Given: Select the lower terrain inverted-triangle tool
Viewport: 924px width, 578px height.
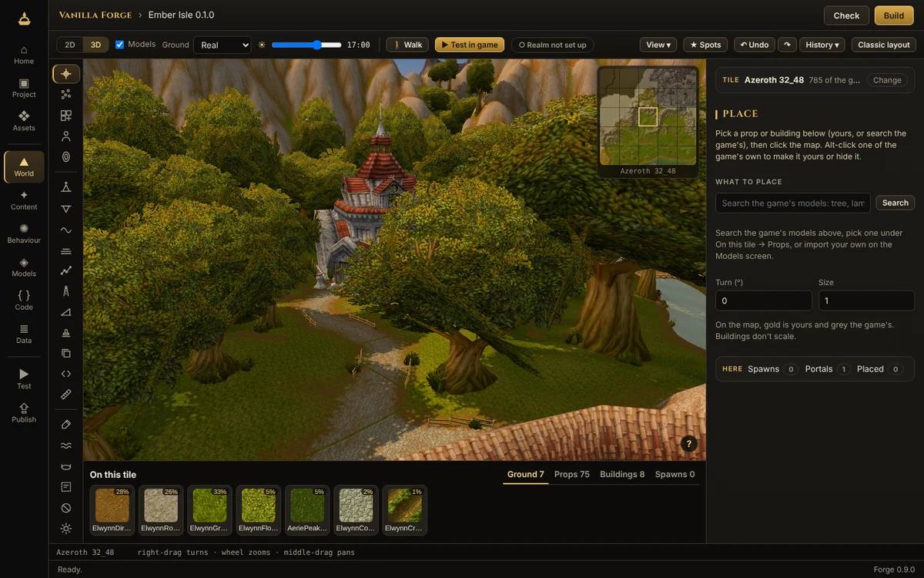Looking at the screenshot, I should [66, 209].
